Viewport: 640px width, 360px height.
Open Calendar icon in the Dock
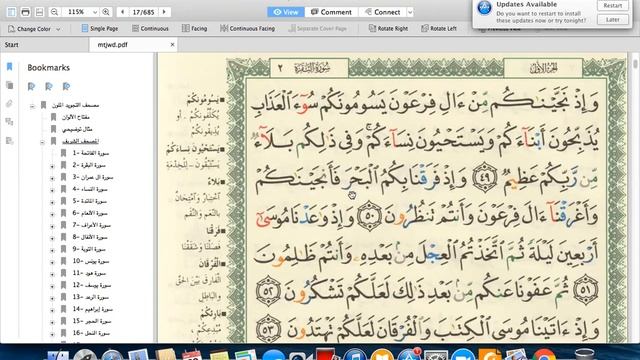click(192, 355)
